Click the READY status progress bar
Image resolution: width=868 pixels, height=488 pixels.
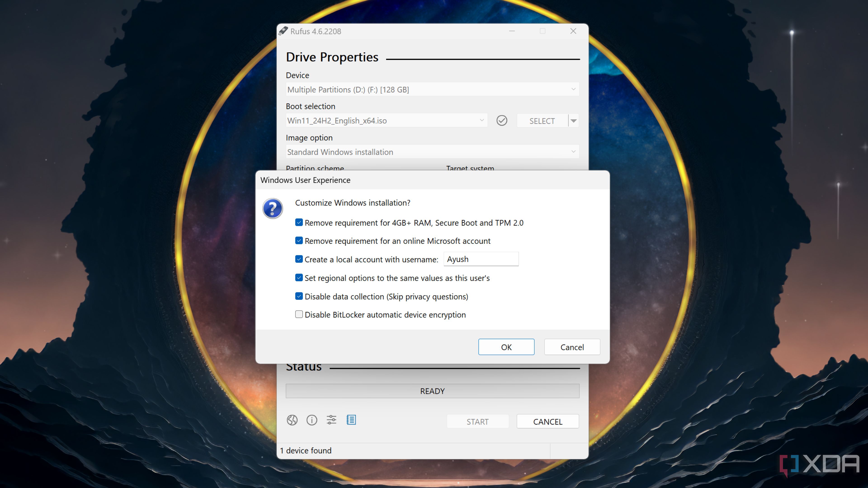(x=432, y=391)
